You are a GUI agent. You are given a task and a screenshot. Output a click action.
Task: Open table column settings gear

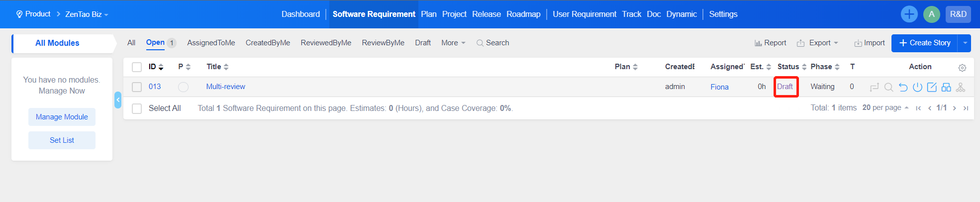962,68
